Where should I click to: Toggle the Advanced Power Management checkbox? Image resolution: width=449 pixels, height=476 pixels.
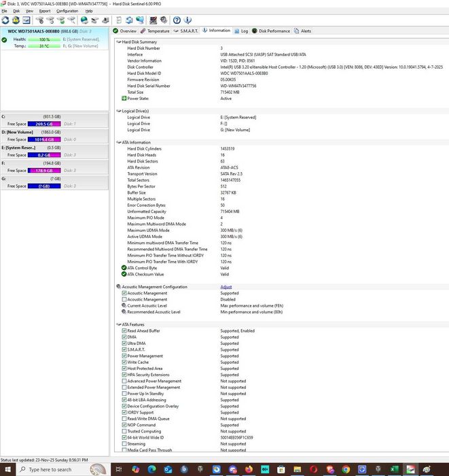pyautogui.click(x=124, y=381)
